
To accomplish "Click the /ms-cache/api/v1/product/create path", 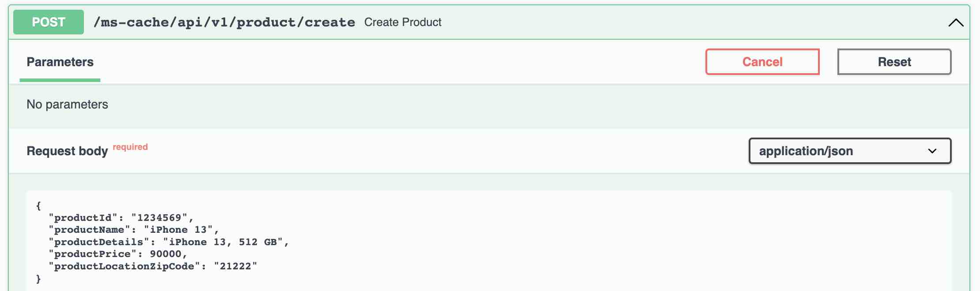I will [224, 22].
